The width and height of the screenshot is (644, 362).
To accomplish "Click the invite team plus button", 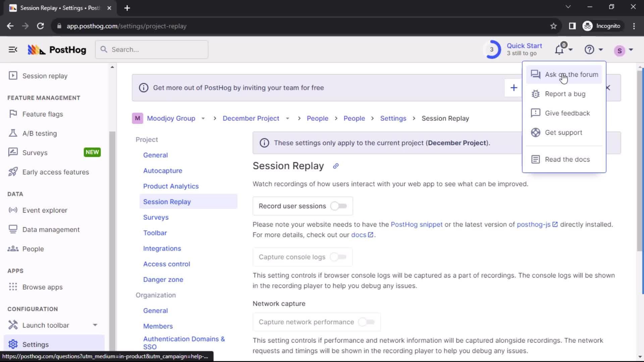I will pyautogui.click(x=514, y=87).
